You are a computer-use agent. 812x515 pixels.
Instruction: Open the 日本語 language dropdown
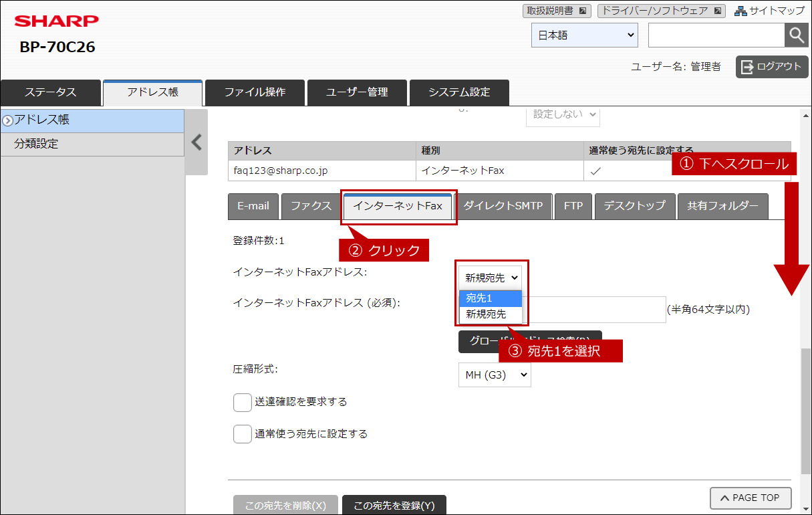point(585,35)
